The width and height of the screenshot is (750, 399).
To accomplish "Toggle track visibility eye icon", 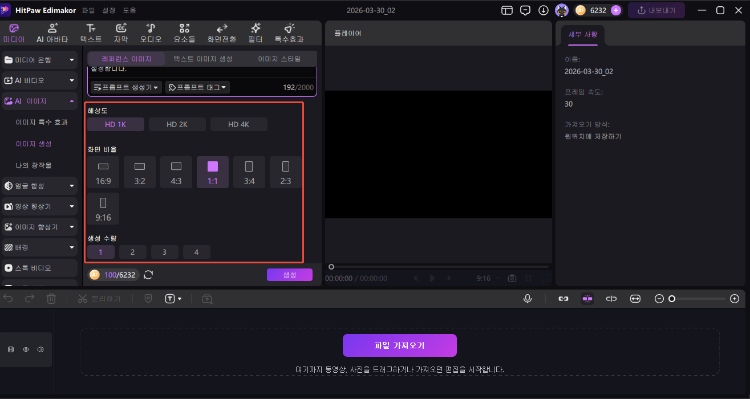I will 26,349.
